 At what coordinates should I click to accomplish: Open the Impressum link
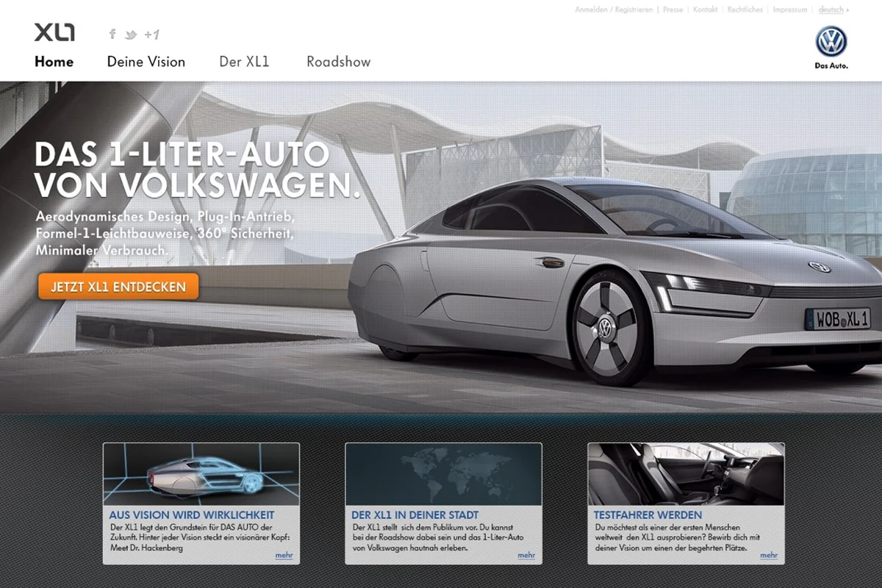tap(790, 10)
